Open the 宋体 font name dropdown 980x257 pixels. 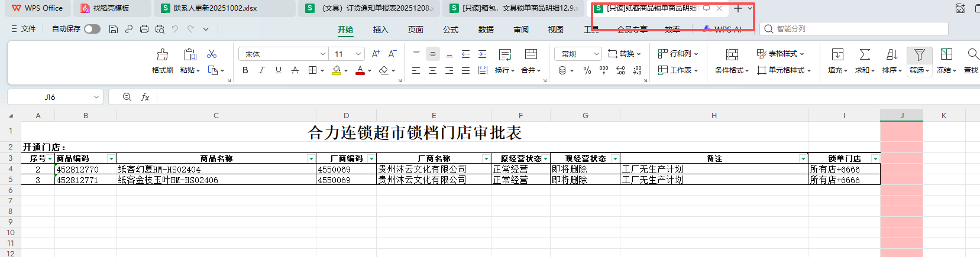323,54
